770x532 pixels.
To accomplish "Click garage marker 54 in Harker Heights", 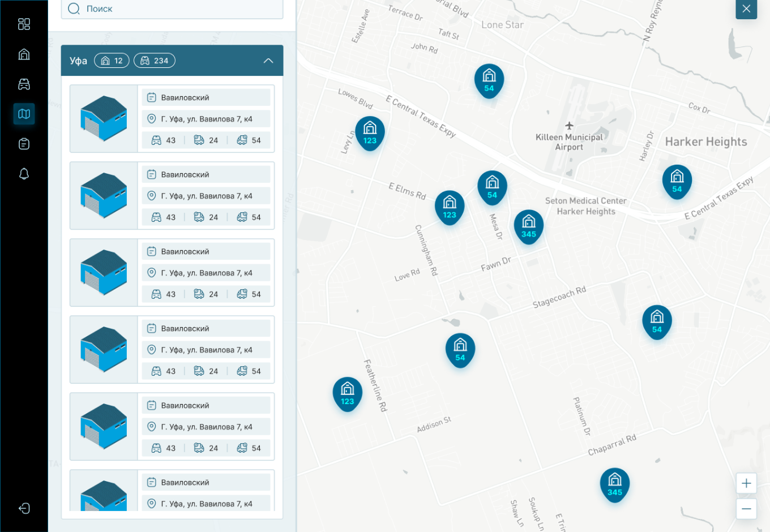I will pos(677,181).
